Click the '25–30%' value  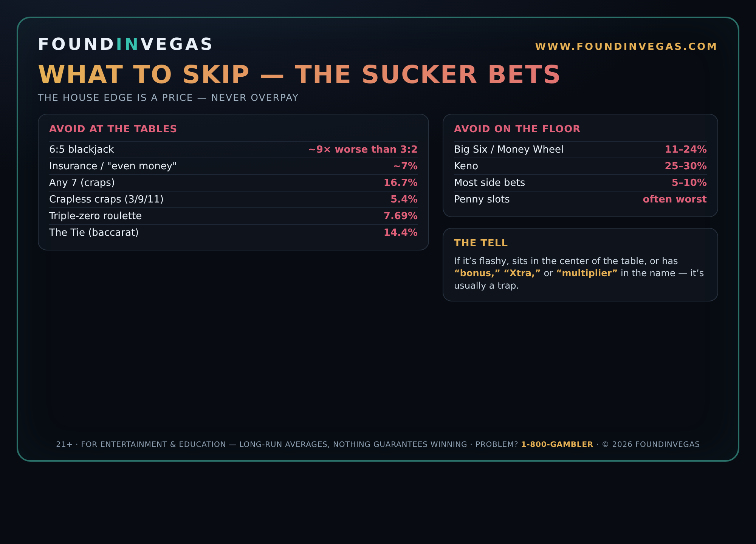coord(686,166)
